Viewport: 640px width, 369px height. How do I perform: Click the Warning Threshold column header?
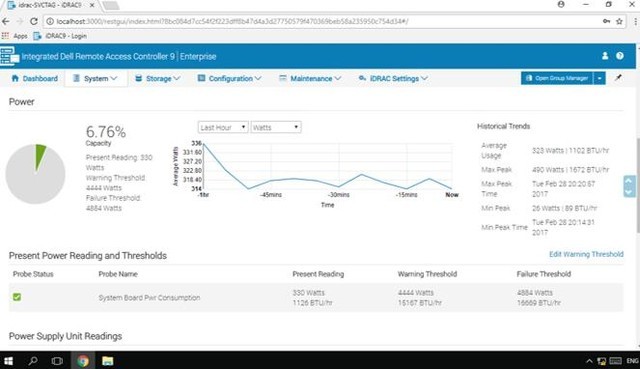(427, 274)
